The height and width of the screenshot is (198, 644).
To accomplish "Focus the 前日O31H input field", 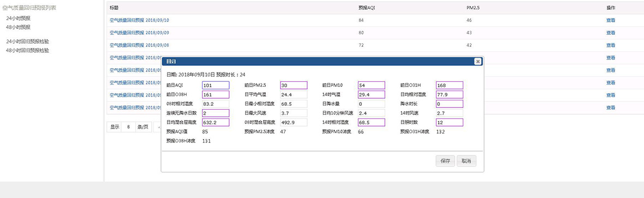I will point(449,85).
